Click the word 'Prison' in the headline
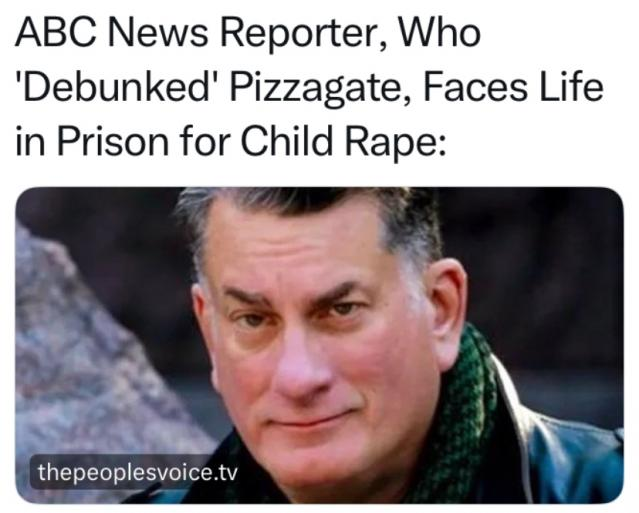 point(113,141)
